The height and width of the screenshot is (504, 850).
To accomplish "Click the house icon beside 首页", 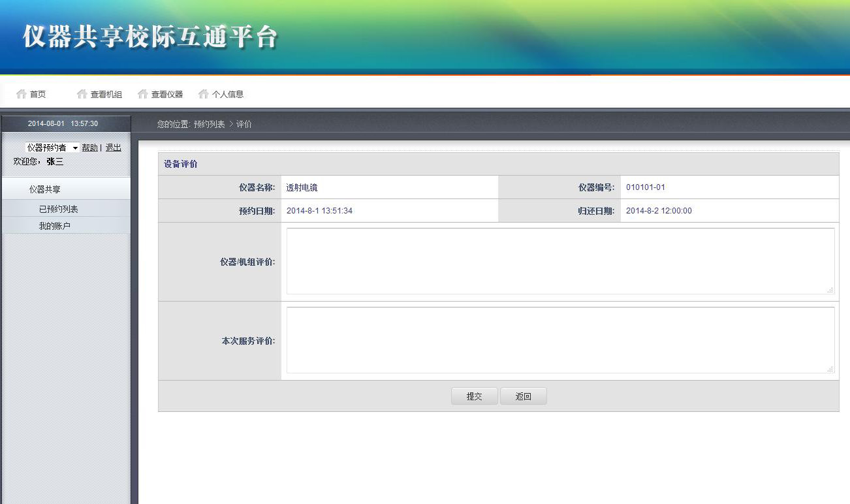I will click(22, 94).
